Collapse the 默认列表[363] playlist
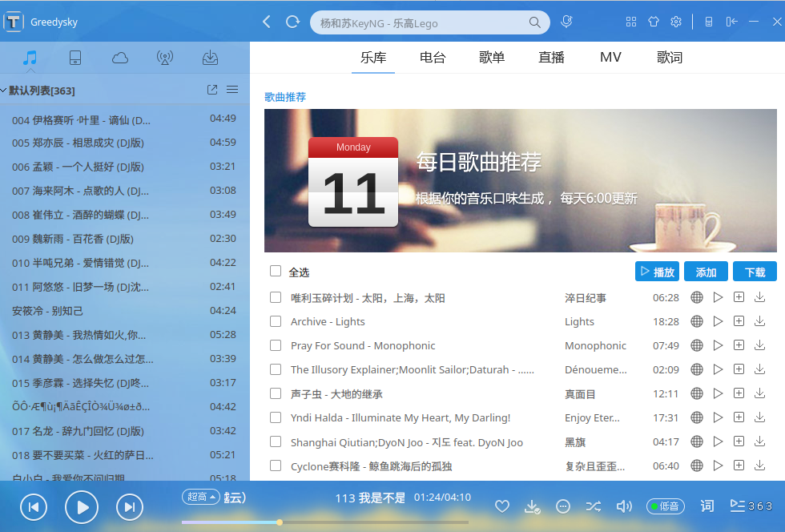This screenshot has height=532, width=785. pyautogui.click(x=4, y=91)
